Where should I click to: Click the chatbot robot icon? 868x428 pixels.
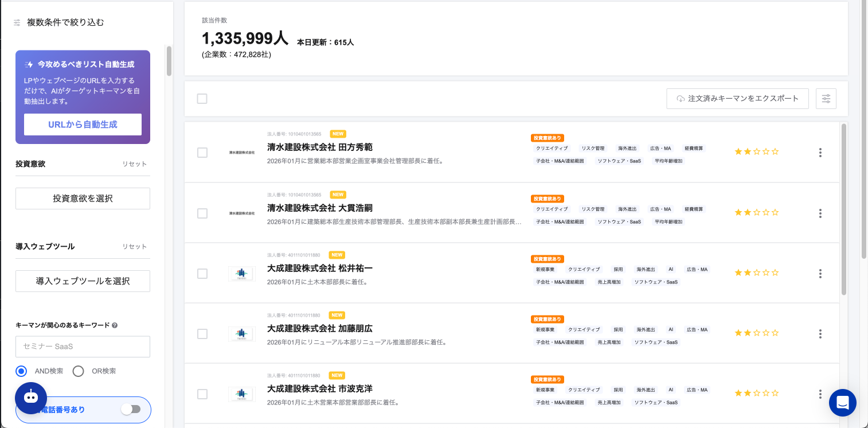click(x=31, y=398)
